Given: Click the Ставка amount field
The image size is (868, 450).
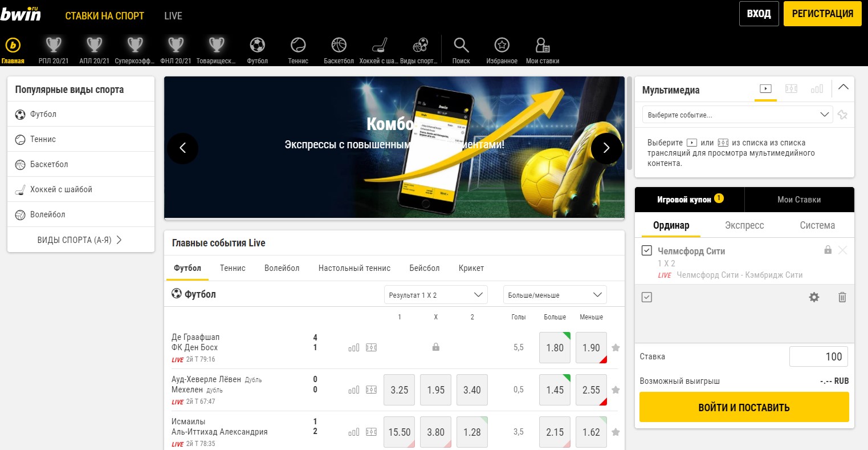Looking at the screenshot, I should [x=819, y=356].
